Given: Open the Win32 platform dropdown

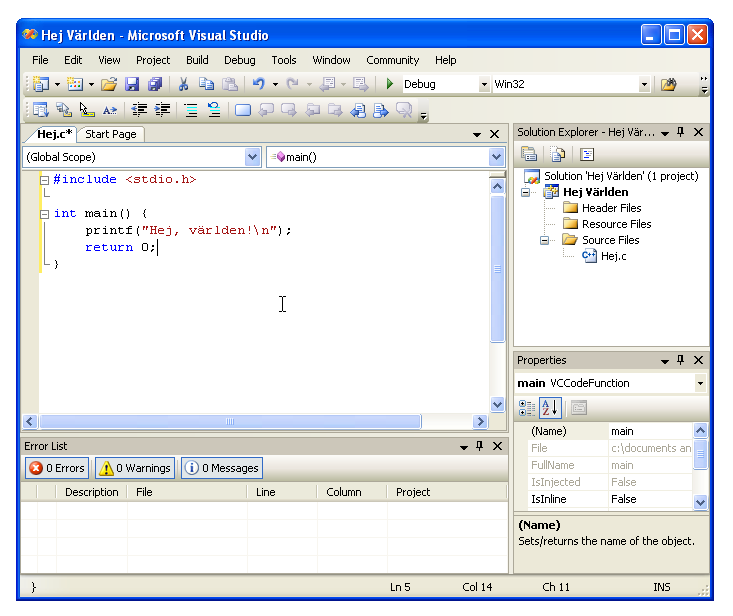Looking at the screenshot, I should coord(644,85).
